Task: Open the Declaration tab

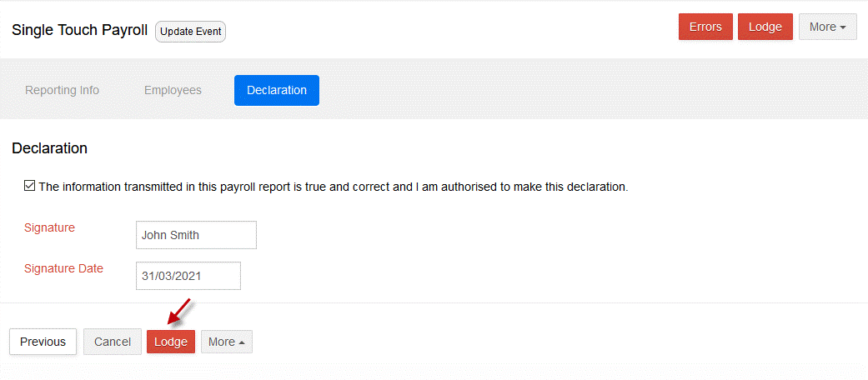Action: [x=277, y=90]
